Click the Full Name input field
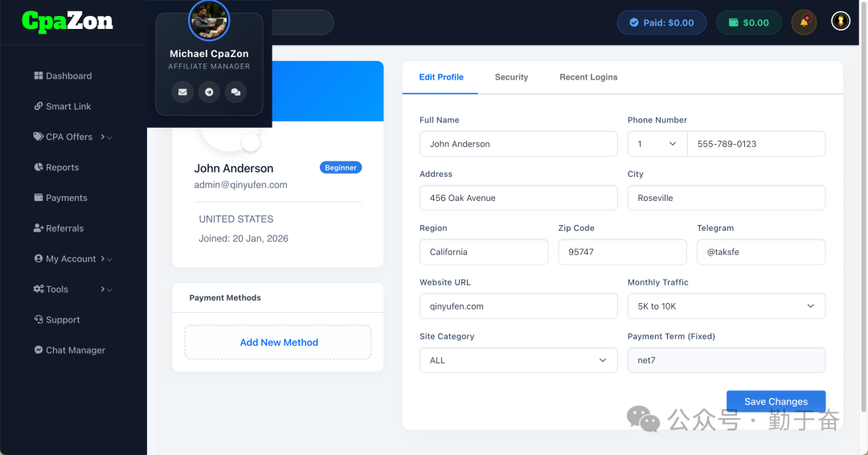The image size is (868, 455). pos(518,144)
